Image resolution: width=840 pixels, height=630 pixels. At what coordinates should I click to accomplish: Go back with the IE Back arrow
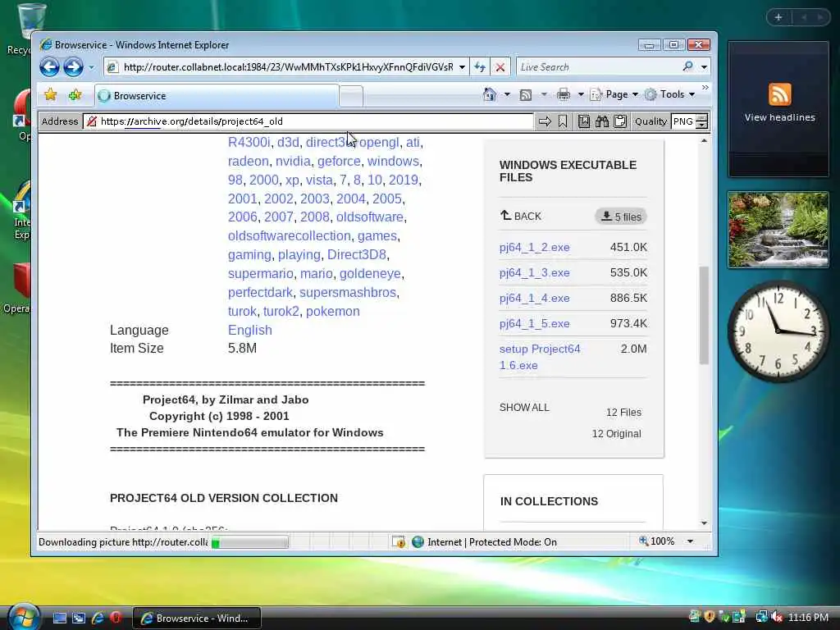(50, 67)
